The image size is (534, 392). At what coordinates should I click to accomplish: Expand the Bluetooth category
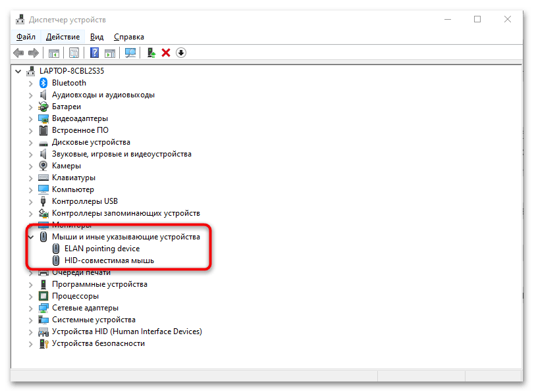pos(31,83)
